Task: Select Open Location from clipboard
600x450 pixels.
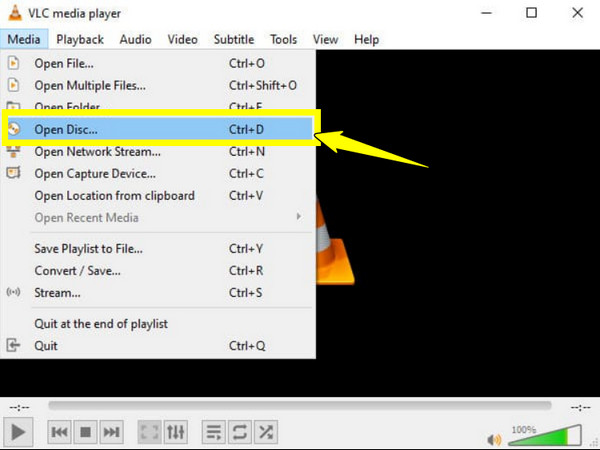Action: pos(158,196)
